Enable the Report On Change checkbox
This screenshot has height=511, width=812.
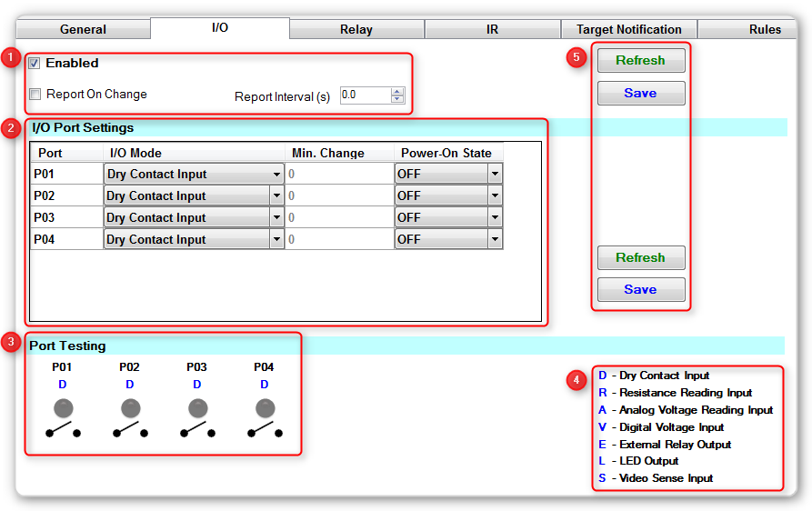tap(35, 95)
